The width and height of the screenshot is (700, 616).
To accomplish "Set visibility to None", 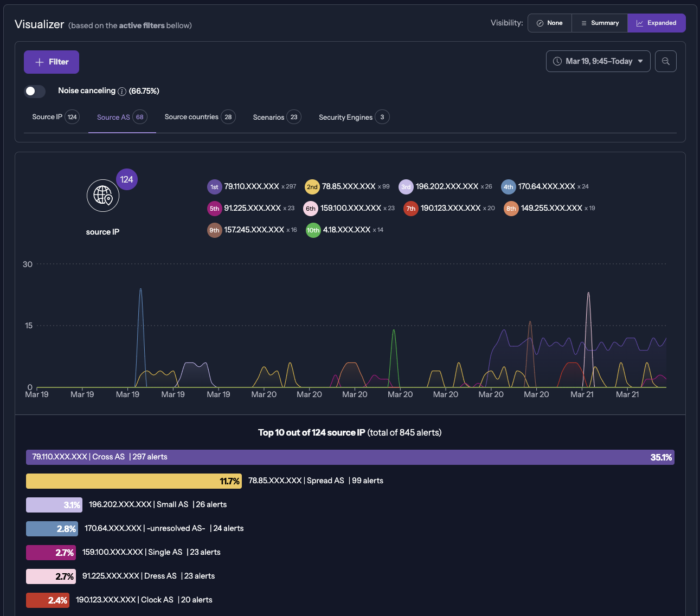I will click(x=549, y=23).
